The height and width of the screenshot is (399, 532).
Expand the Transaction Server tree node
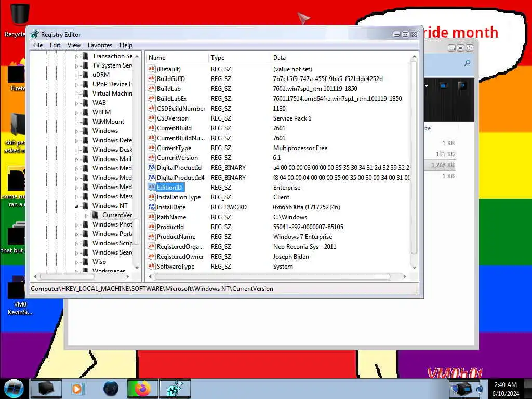[x=76, y=56]
